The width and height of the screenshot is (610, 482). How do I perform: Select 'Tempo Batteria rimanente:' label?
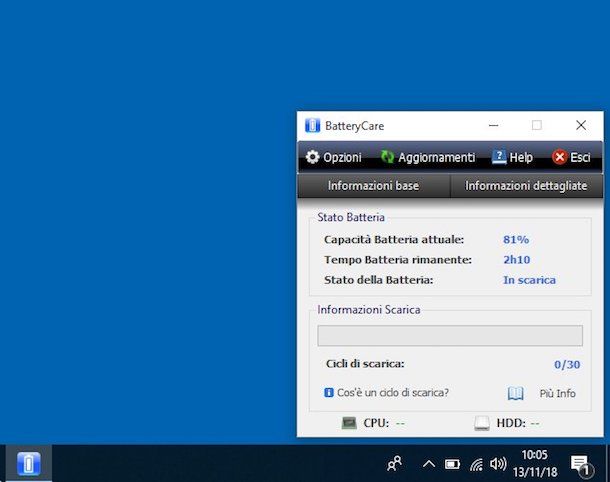[x=398, y=260]
